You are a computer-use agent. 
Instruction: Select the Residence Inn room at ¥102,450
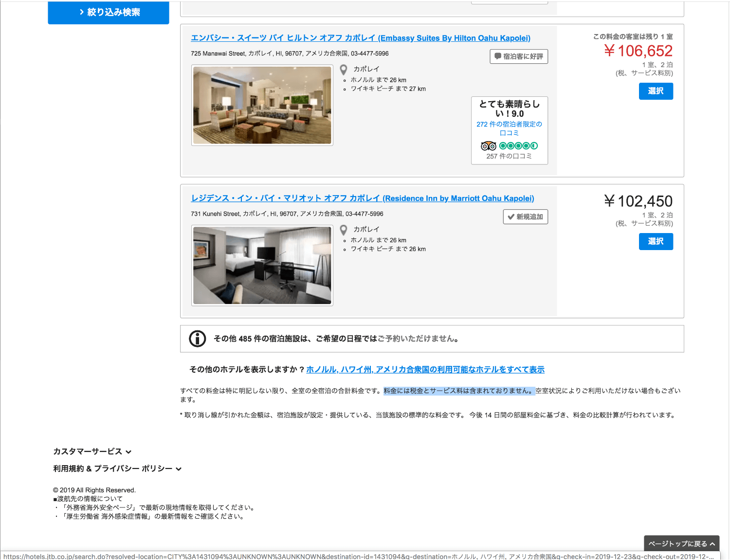(x=656, y=241)
